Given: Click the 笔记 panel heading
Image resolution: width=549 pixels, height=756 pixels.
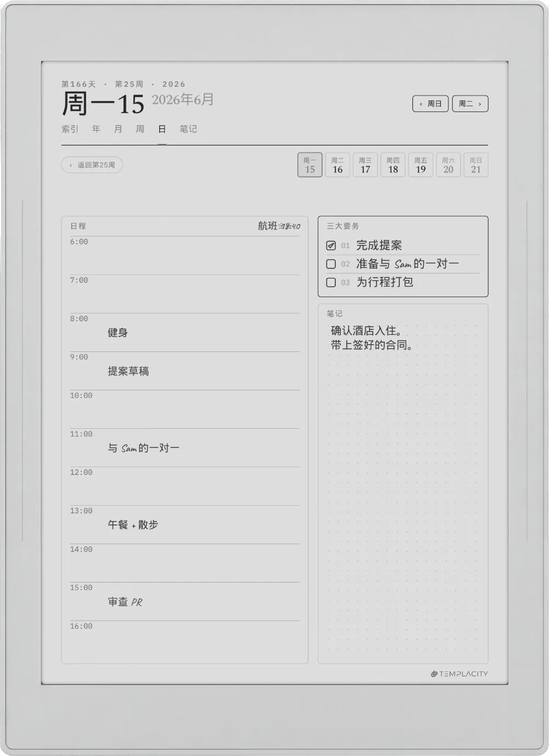Looking at the screenshot, I should pos(334,313).
